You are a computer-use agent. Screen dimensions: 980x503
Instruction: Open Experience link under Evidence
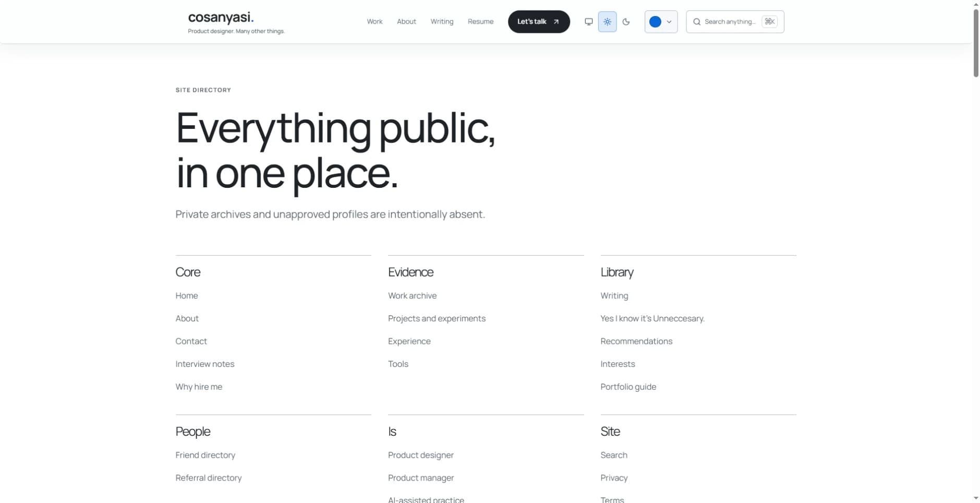click(x=409, y=341)
